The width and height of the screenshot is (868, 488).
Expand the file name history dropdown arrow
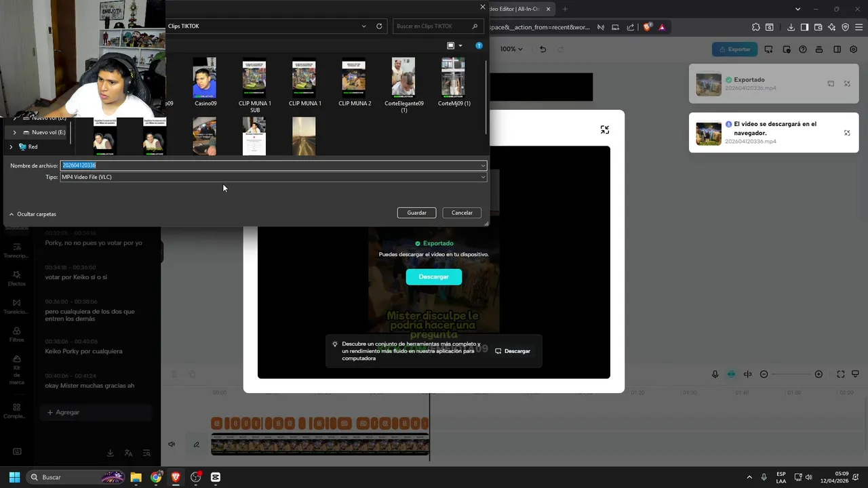click(483, 165)
